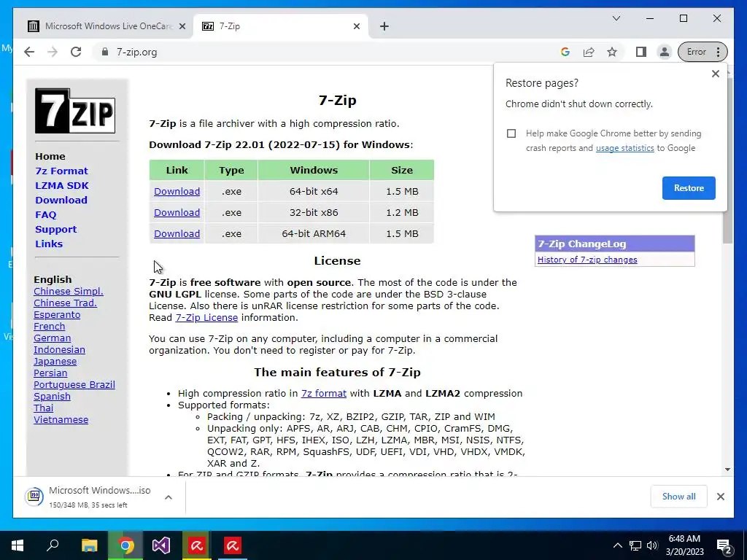Viewport: 747px width, 560px height.
Task: Open the usage statistics link
Action: (x=624, y=148)
